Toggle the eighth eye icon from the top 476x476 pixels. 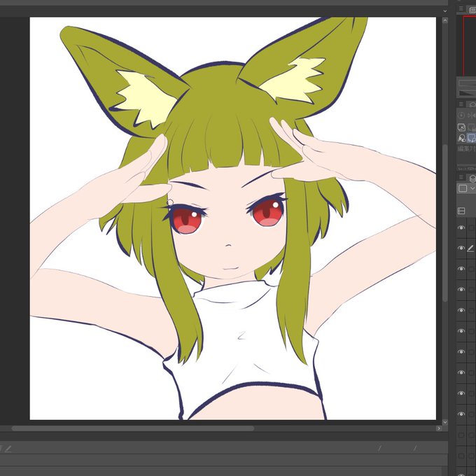click(x=461, y=373)
